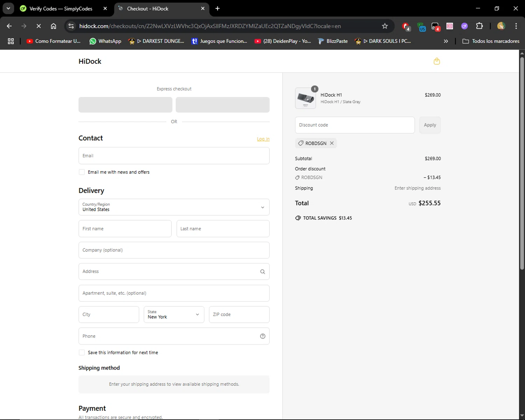Click the address search magnifier icon
This screenshot has height=420, width=525.
262,272
